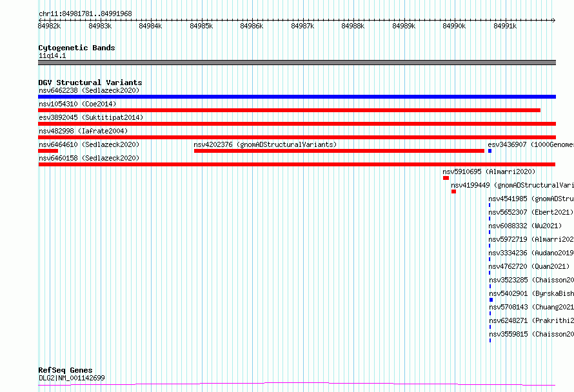Open the nsv5708143 (Chuang2021) label
This screenshot has width=574, height=392.
(x=531, y=307)
